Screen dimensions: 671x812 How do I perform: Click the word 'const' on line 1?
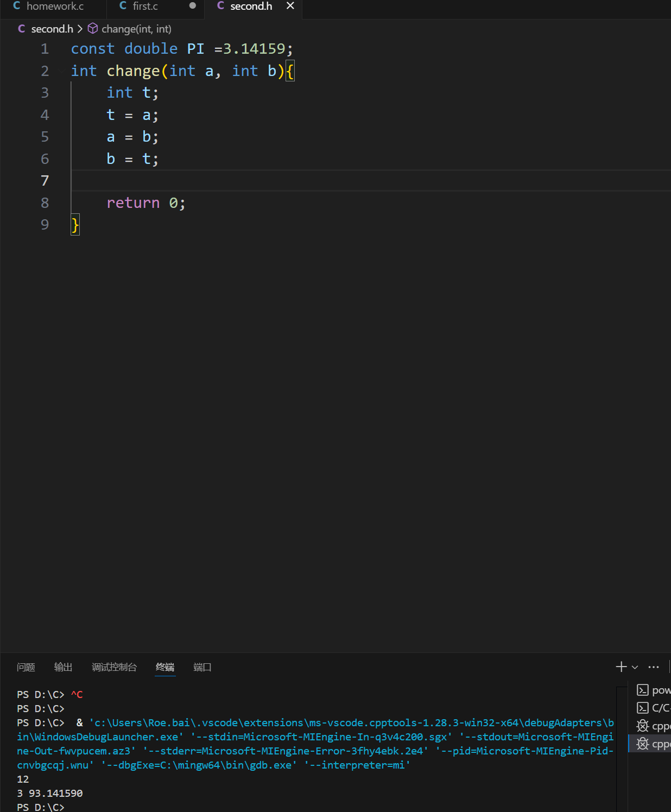93,49
